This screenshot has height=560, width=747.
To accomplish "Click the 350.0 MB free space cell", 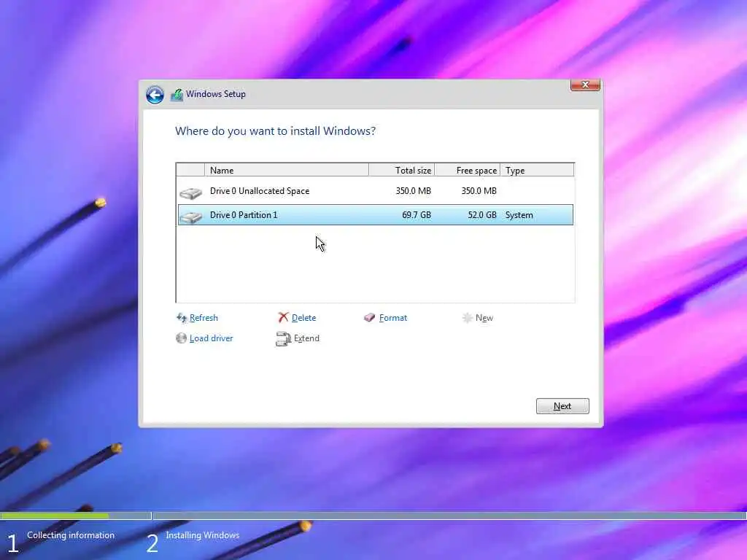I will click(x=479, y=191).
